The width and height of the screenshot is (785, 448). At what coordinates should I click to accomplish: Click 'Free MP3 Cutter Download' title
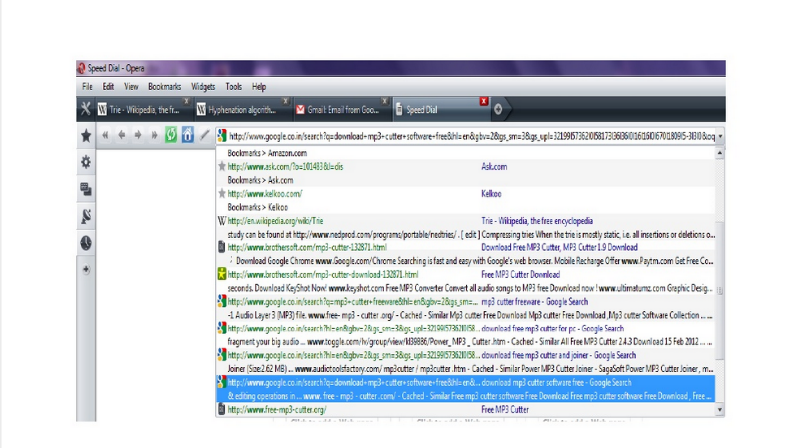click(520, 274)
